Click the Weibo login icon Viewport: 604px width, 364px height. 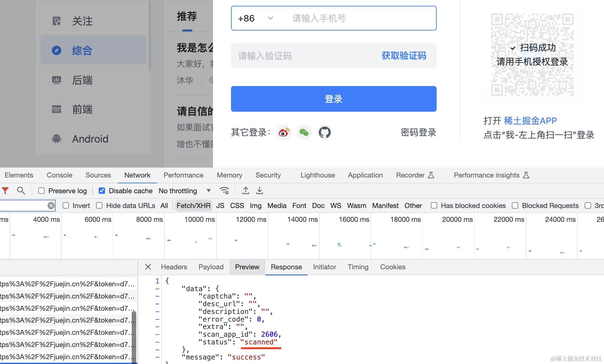pos(284,132)
